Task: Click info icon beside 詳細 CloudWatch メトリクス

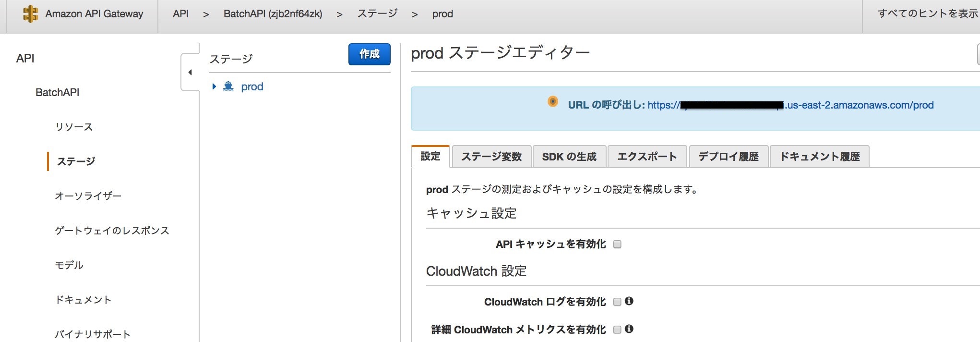Action: pyautogui.click(x=629, y=329)
